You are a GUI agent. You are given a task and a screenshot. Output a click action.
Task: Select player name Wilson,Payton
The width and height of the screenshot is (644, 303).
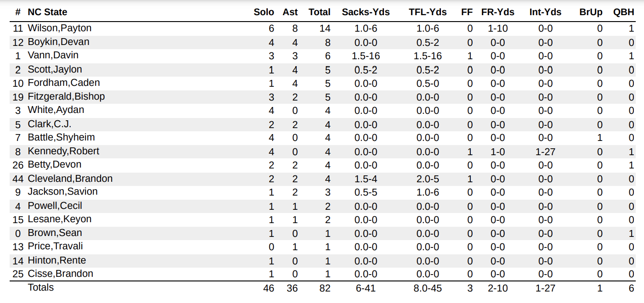pyautogui.click(x=60, y=28)
